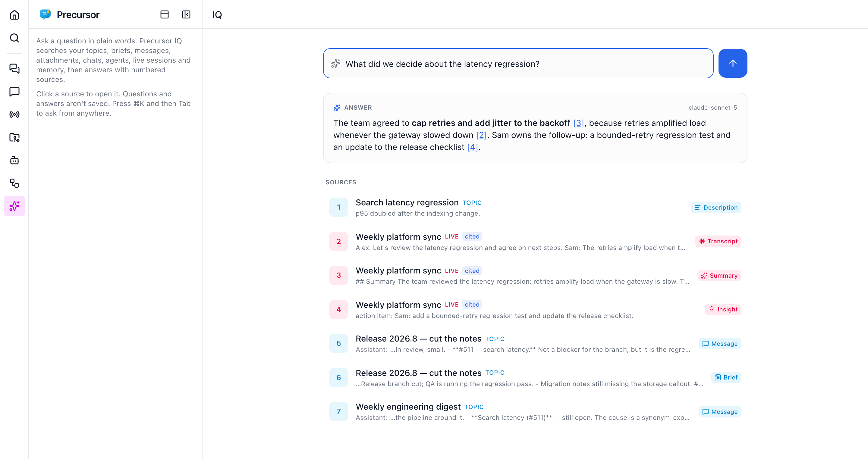The image size is (868, 459).
Task: Open source number 1 badge
Action: tap(339, 208)
